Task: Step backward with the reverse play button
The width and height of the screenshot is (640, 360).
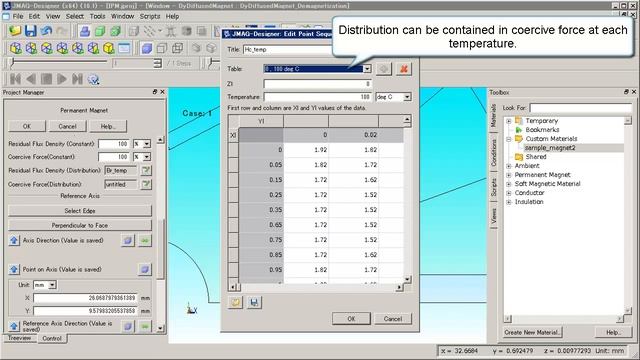Action: (x=31, y=79)
